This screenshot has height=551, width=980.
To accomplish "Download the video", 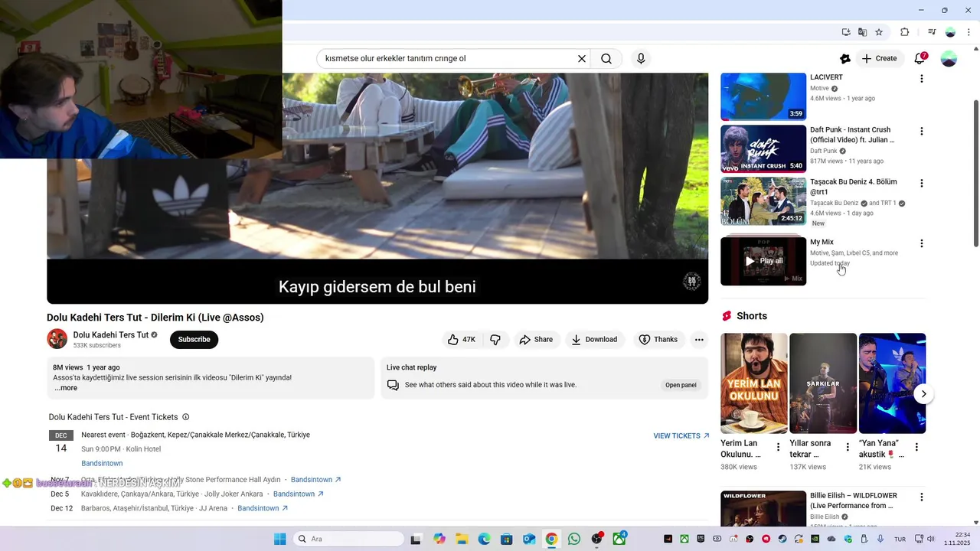I will coord(594,340).
